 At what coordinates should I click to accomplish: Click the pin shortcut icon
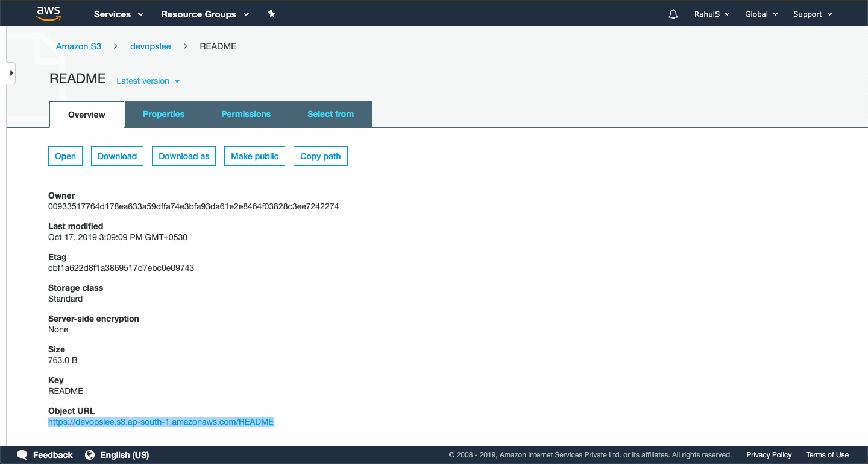(x=272, y=14)
